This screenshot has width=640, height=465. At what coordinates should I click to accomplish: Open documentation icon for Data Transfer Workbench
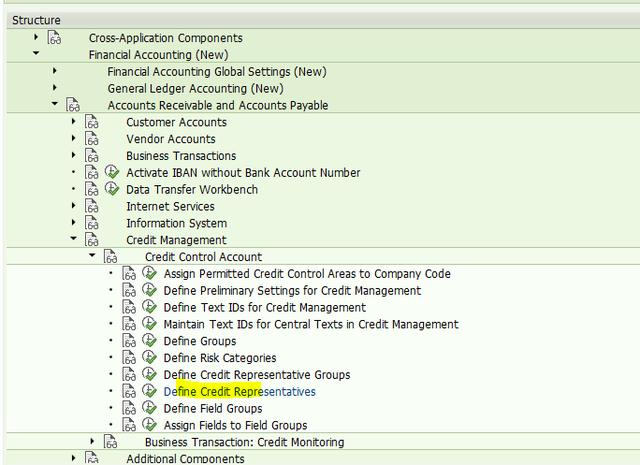pos(91,189)
